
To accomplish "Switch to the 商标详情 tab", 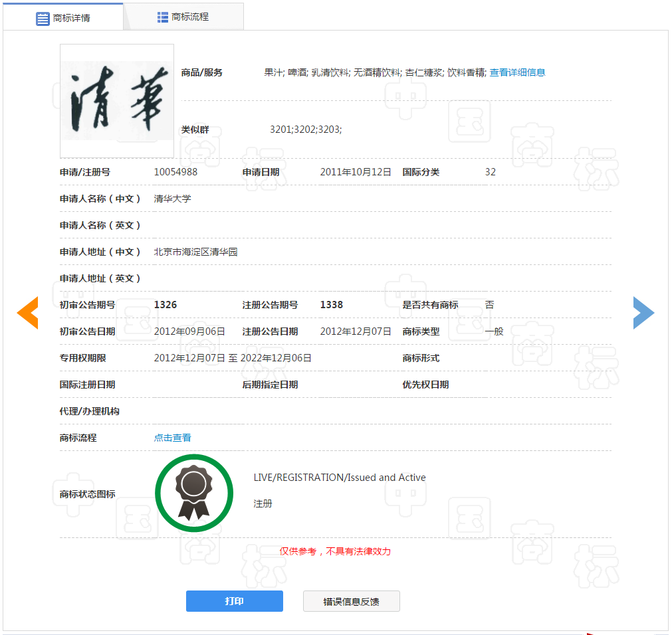I will coord(71,18).
